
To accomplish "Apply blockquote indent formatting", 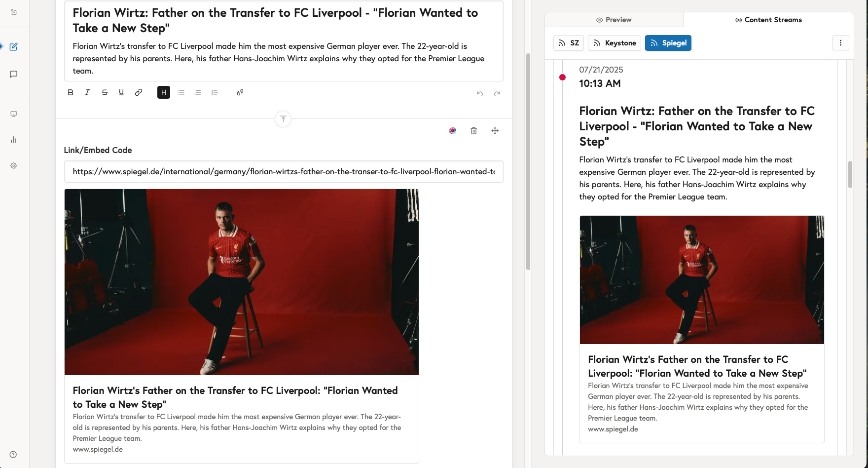I will point(215,92).
